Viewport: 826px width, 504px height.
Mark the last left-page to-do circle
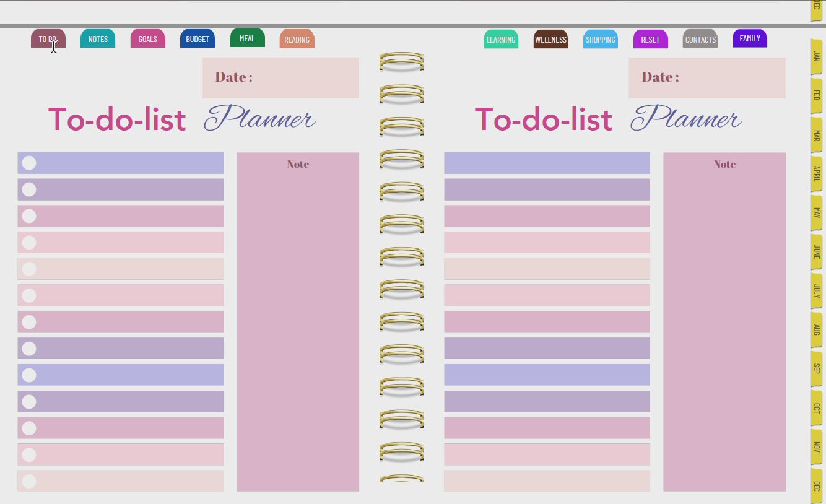[x=29, y=481]
